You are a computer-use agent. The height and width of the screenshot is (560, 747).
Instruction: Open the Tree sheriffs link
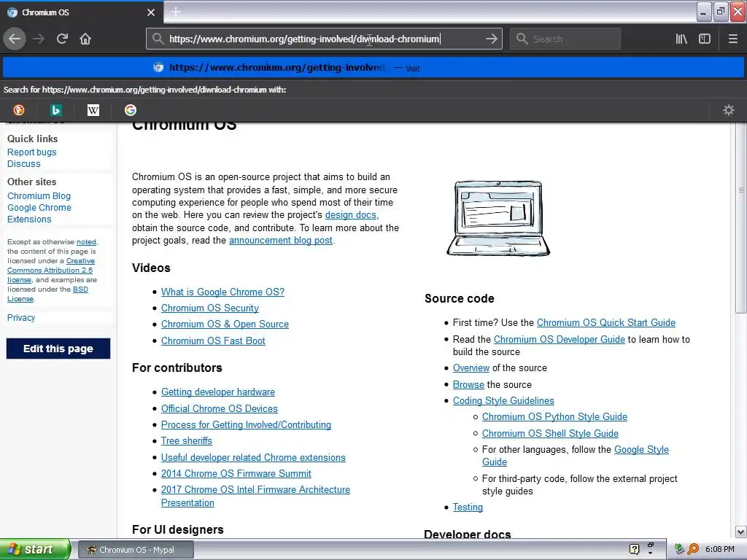pos(186,441)
